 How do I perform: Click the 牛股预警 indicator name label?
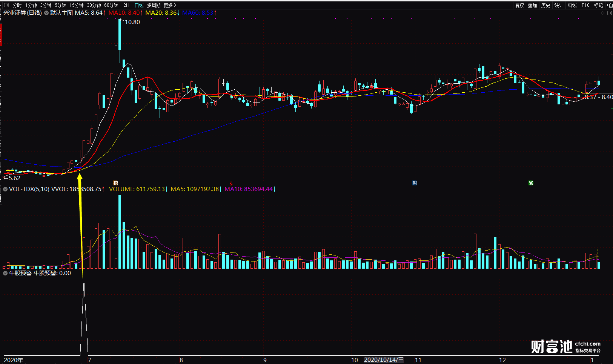(x=20, y=273)
